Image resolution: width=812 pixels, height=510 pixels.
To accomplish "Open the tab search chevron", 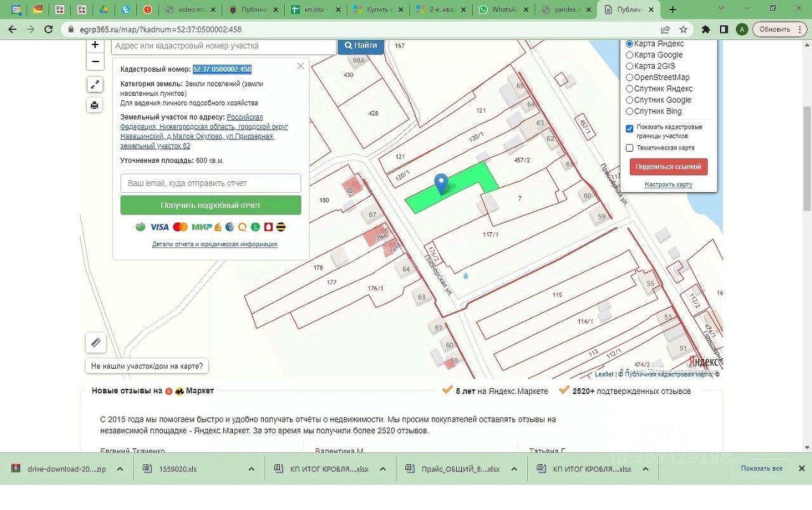I will click(x=721, y=9).
